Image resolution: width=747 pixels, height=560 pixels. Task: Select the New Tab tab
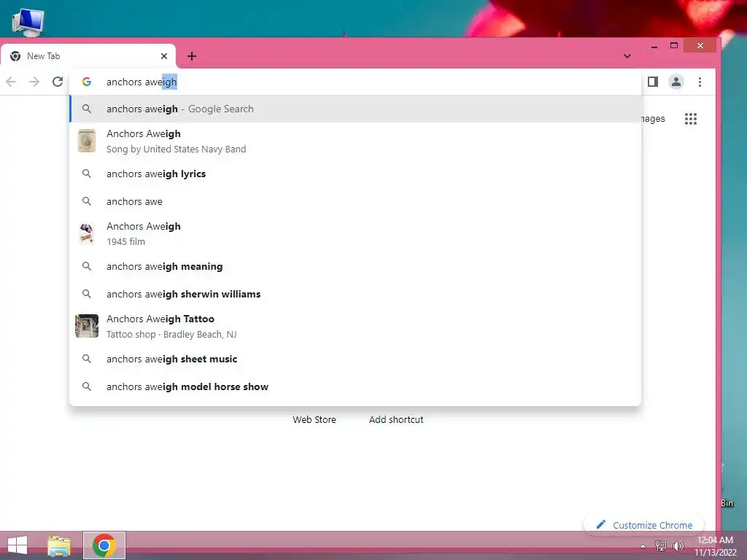pyautogui.click(x=88, y=56)
